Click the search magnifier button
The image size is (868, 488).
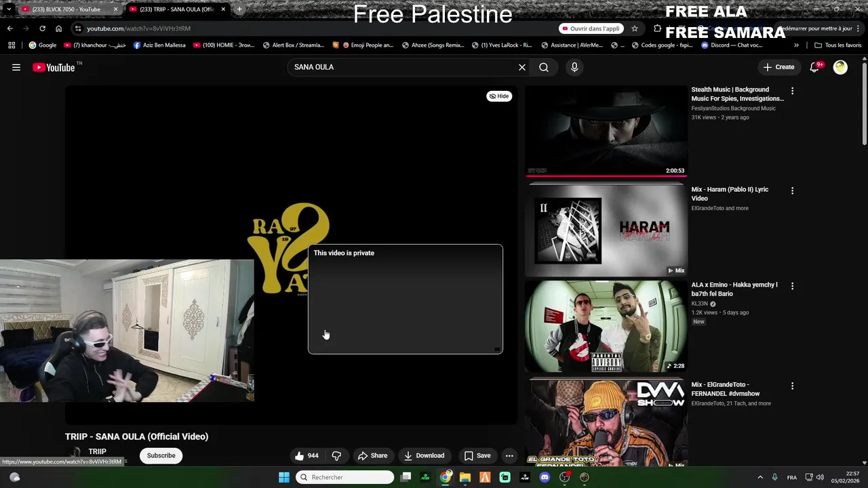[x=544, y=67]
